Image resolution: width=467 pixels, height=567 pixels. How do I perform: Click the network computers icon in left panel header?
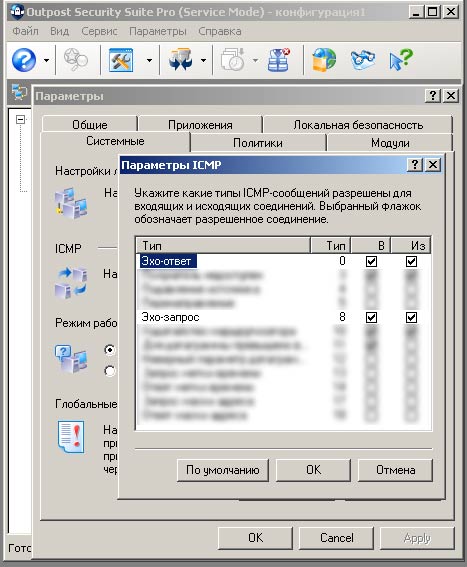coord(19,92)
